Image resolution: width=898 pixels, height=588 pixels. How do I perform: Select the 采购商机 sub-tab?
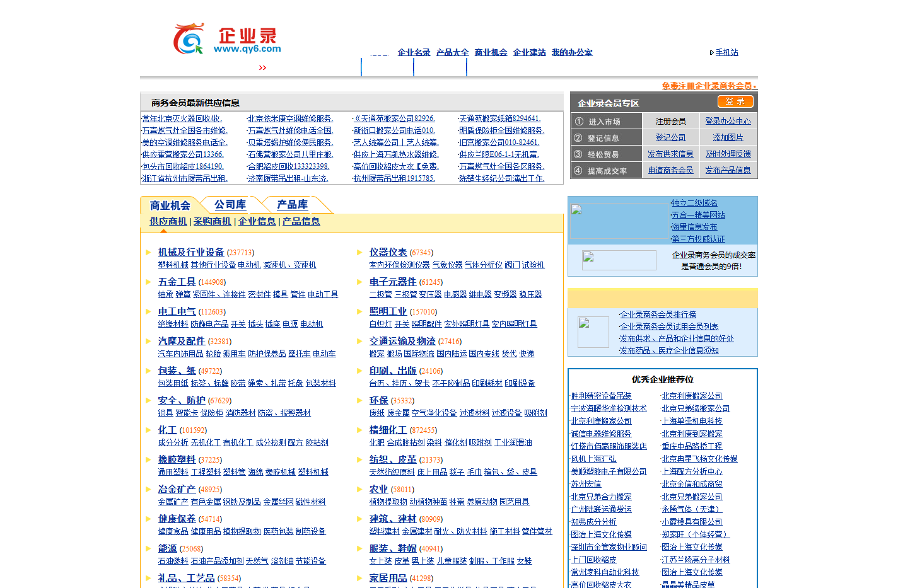(213, 221)
